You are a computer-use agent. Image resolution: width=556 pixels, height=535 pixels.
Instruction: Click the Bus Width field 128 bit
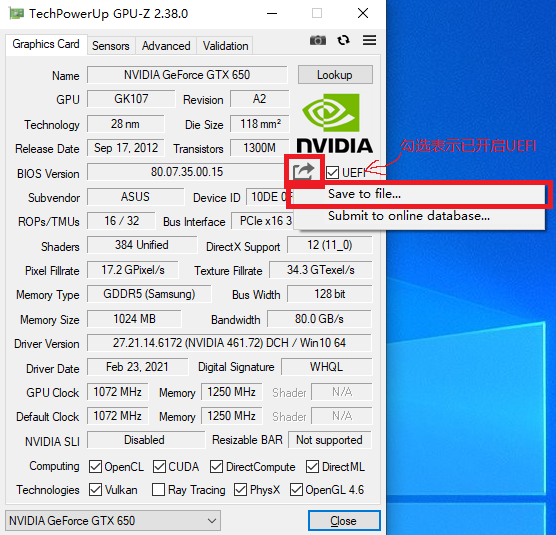coord(330,294)
